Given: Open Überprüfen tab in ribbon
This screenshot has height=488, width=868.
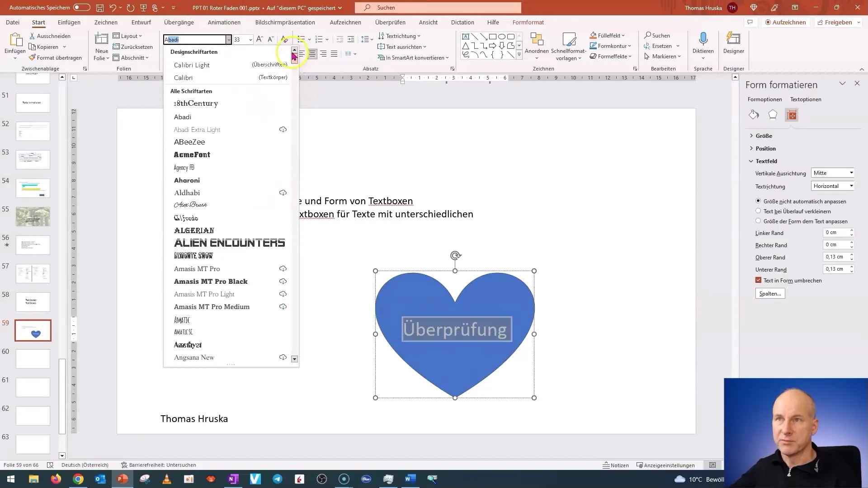Looking at the screenshot, I should click(x=391, y=22).
